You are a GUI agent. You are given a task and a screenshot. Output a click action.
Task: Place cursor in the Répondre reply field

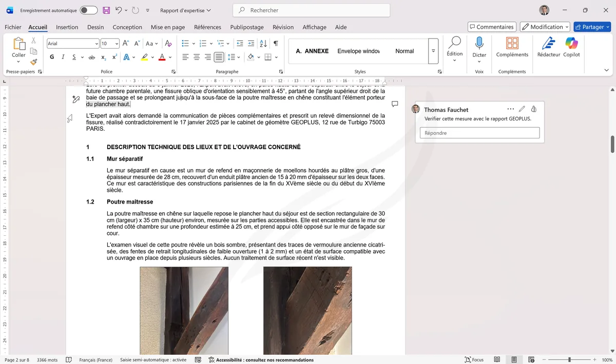click(x=479, y=132)
